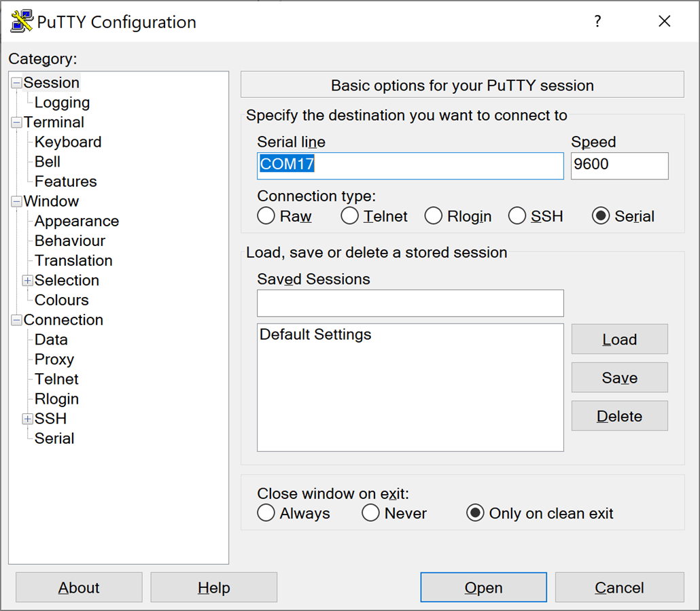Select Default Settings in sessions list
This screenshot has width=700, height=611.
pos(315,334)
